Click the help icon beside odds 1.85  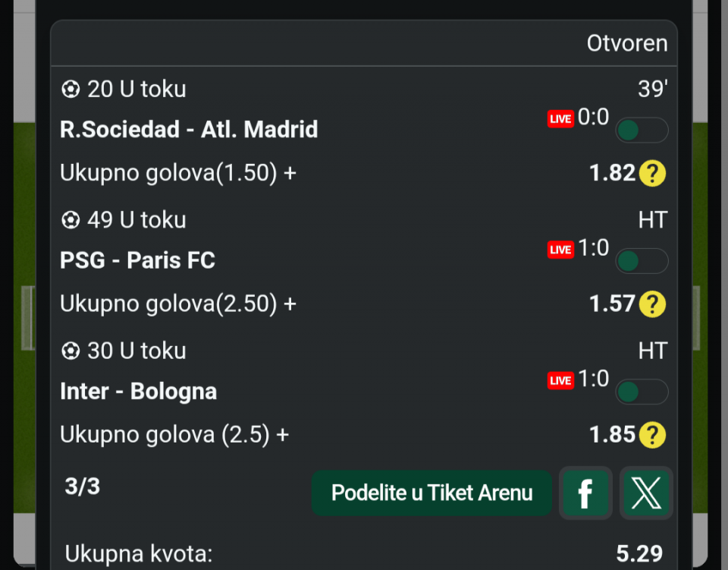point(652,435)
